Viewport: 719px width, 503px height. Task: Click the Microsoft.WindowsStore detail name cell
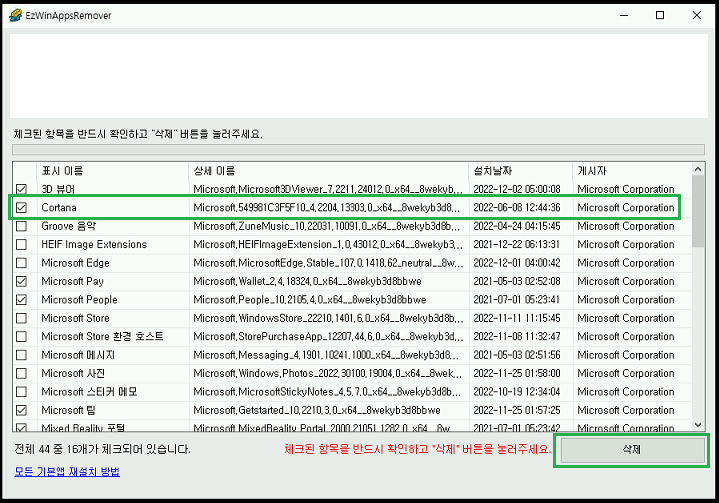pos(328,318)
